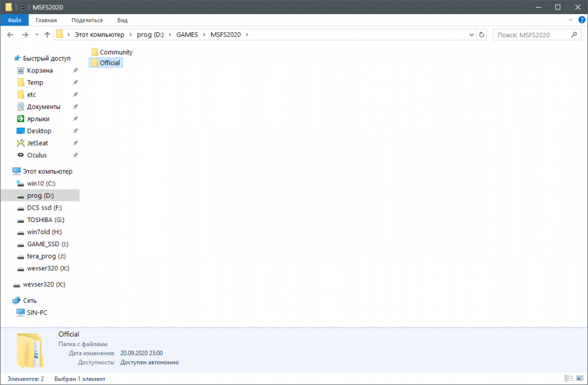This screenshot has height=385, width=588.
Task: Switch to the Вид ribbon tab
Action: click(x=122, y=19)
